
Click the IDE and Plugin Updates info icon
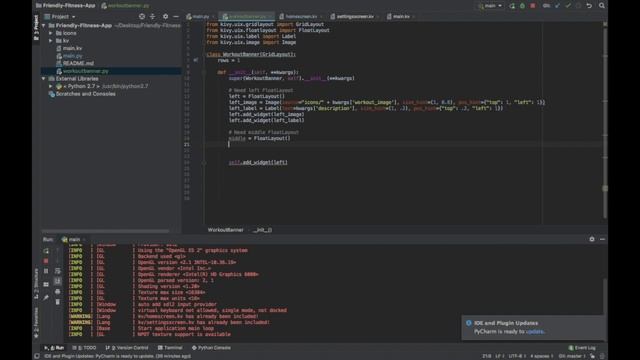(469, 323)
